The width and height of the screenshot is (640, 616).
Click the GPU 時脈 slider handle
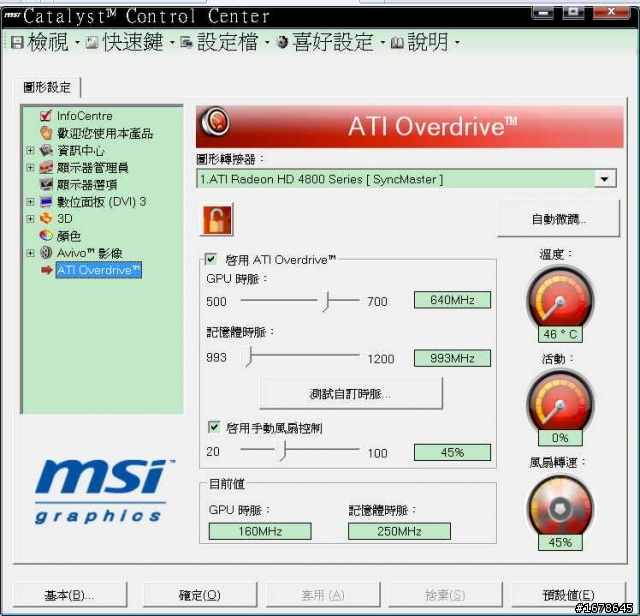click(325, 302)
